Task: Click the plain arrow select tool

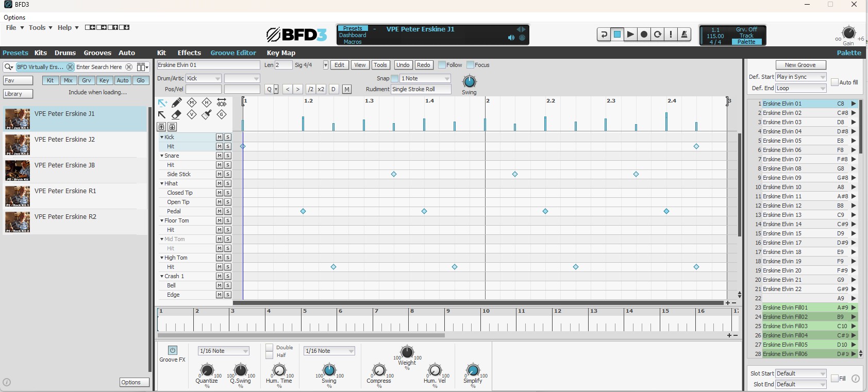Action: (162, 114)
